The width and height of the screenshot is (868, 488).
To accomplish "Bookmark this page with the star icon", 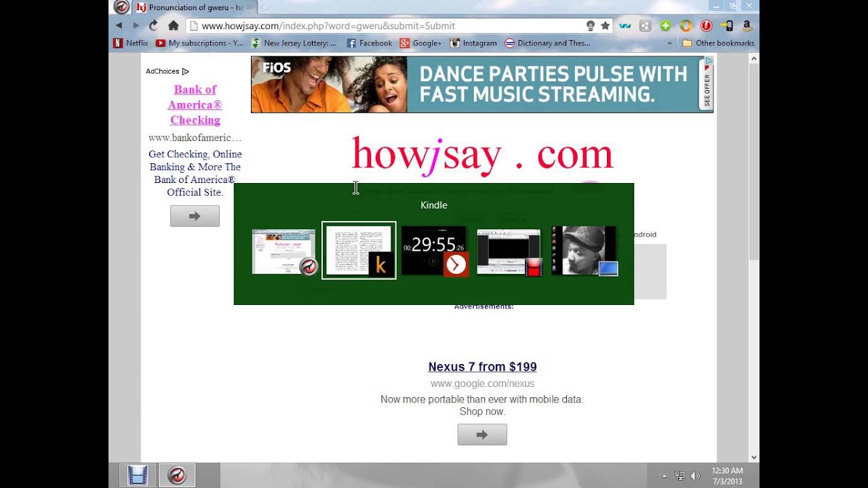I will pyautogui.click(x=605, y=26).
